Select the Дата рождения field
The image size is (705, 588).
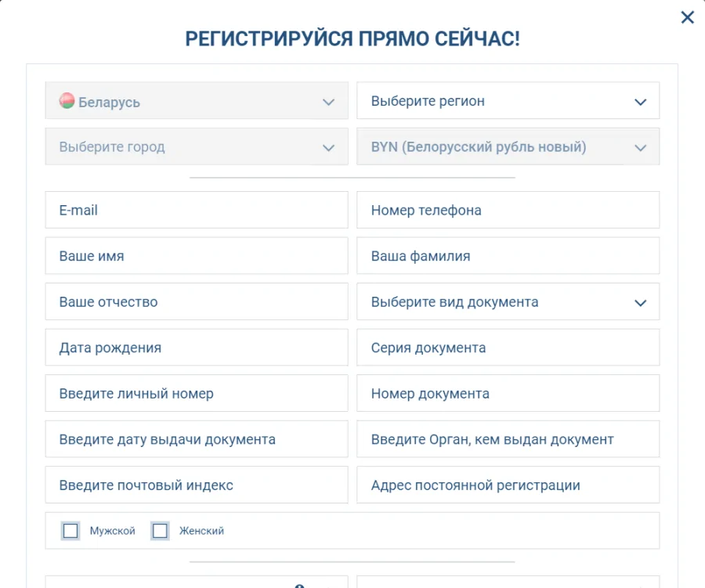coord(196,347)
